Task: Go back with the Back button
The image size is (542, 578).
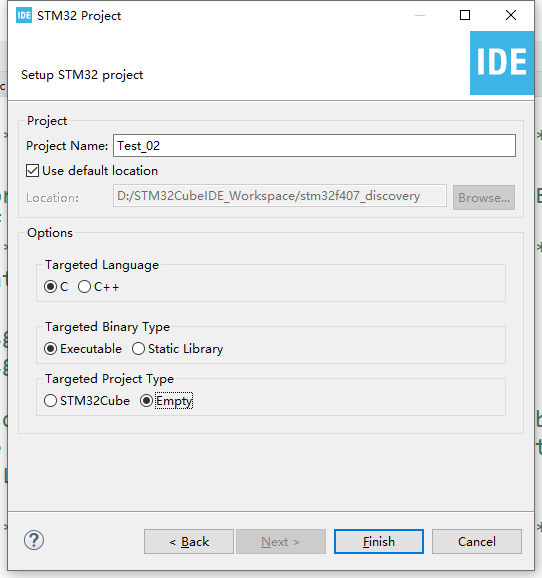Action: 189,542
